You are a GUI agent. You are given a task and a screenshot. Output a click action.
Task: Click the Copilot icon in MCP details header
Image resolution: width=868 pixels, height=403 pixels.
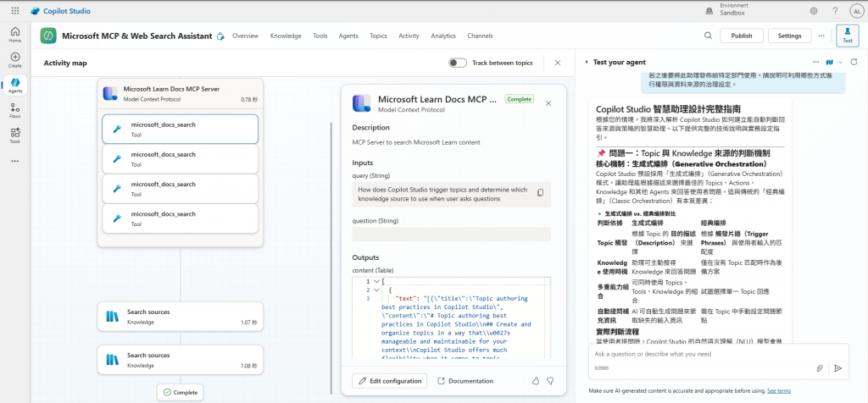click(361, 102)
